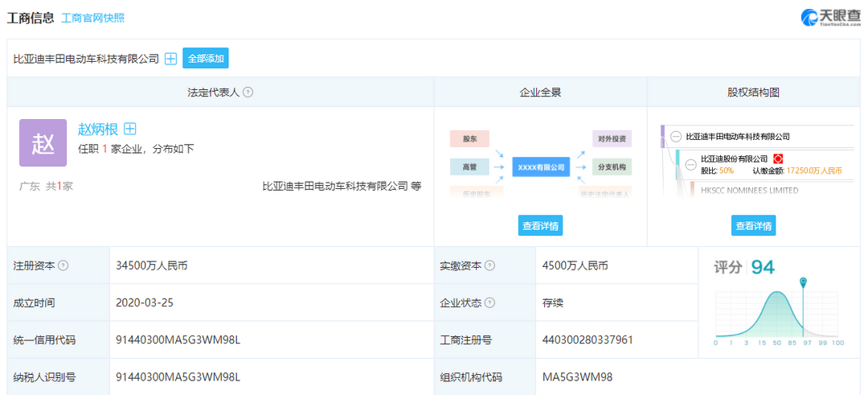Click help icon beside 实缴资本
Screen dimensions: 868x395
(490, 265)
